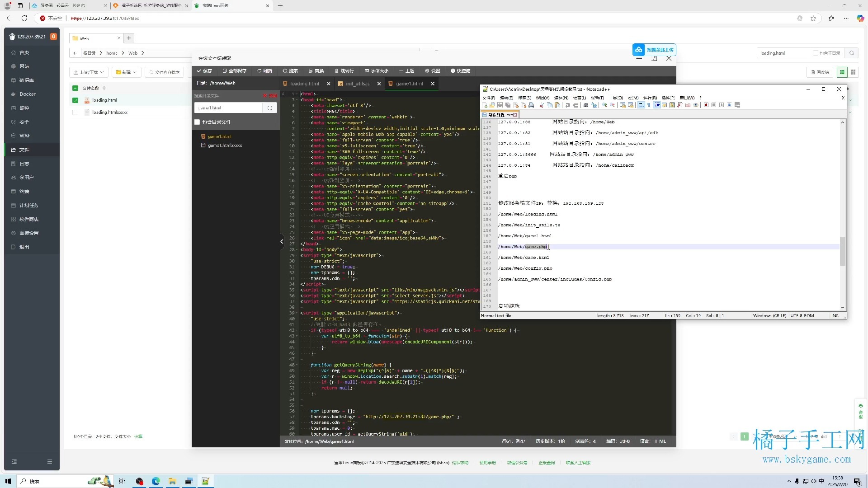Close the game1.html editor tab
The height and width of the screenshot is (488, 868).
[433, 84]
